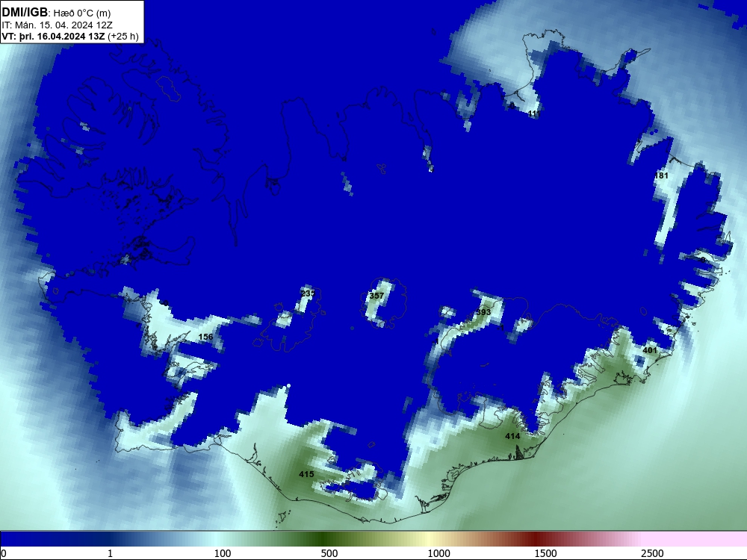The image size is (747, 560).
Task: Click the map value label 235
Action: pos(308,293)
